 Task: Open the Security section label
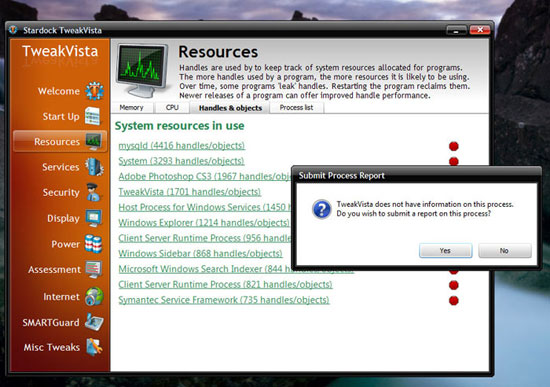coord(61,192)
